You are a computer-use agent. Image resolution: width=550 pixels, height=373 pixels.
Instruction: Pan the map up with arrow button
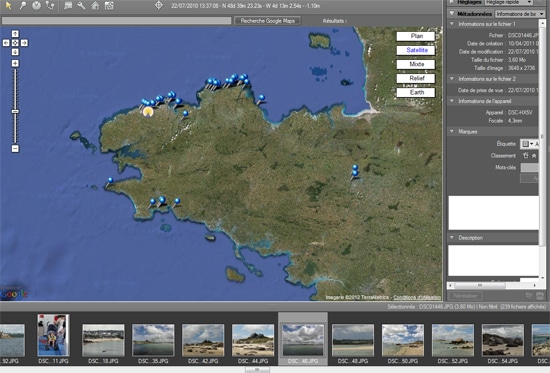[15, 34]
